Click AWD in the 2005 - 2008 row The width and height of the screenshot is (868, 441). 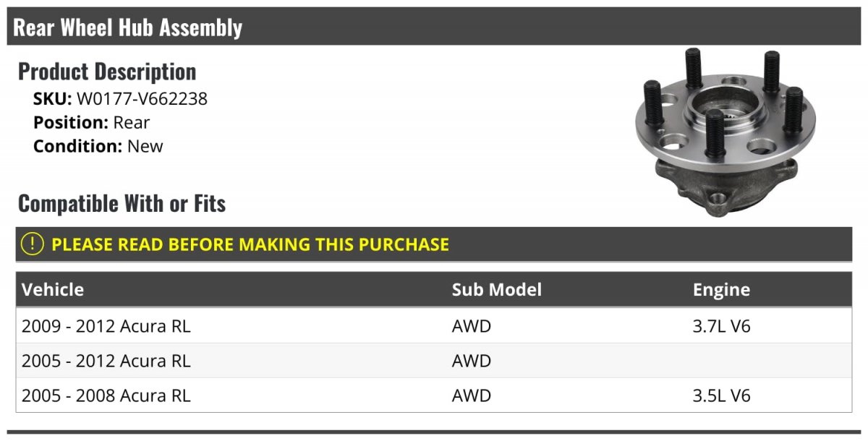[472, 395]
